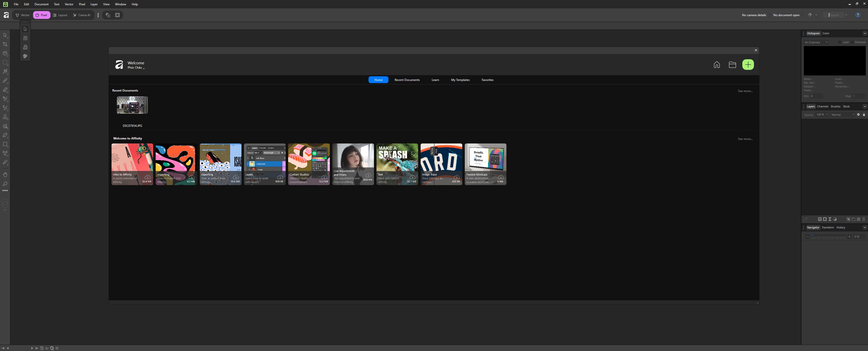This screenshot has height=351, width=868.
Task: Switch to the My Templates tab
Action: pyautogui.click(x=460, y=80)
